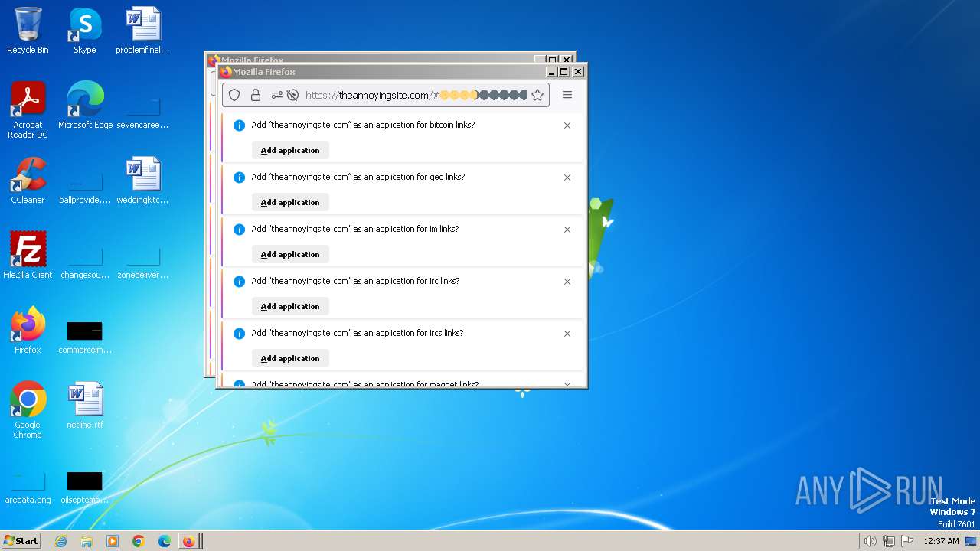
Task: Click the info icon on the im links notification
Action: click(x=239, y=230)
